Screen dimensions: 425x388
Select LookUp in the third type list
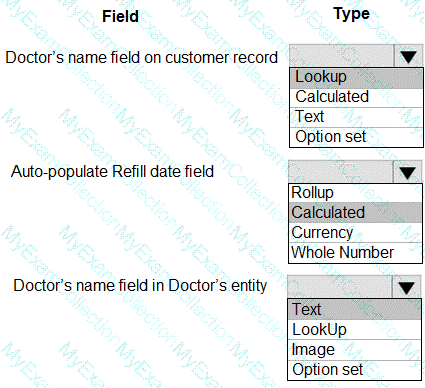[x=355, y=330]
